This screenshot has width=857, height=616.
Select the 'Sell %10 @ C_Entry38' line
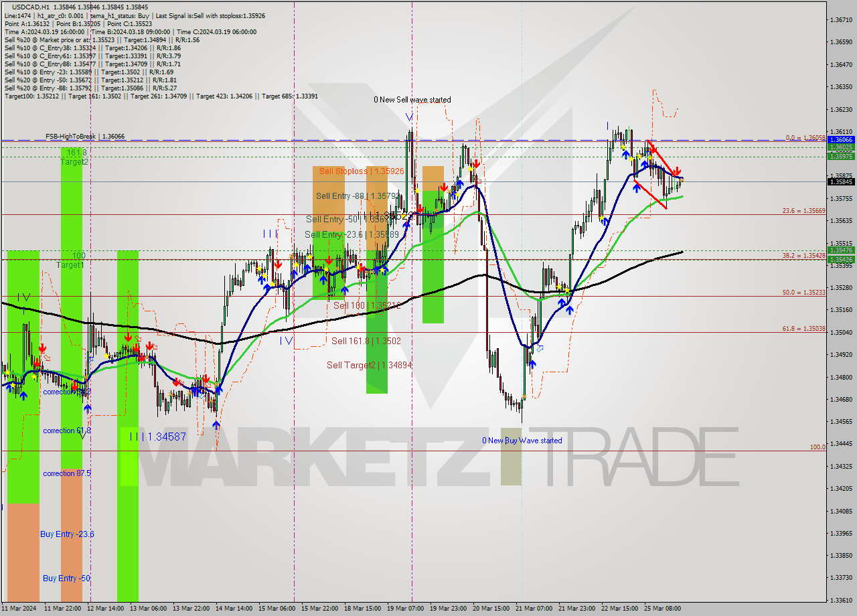92,48
